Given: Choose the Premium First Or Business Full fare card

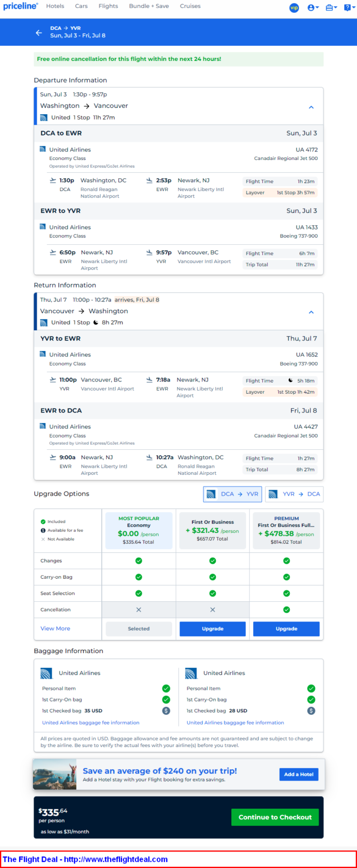Looking at the screenshot, I should click(x=287, y=530).
